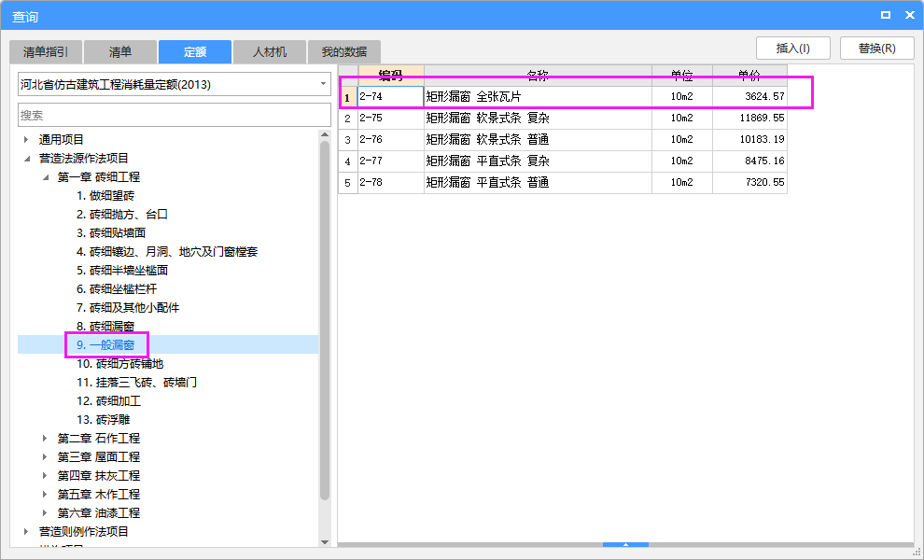Expand 营造则例作法项目 node
The height and width of the screenshot is (560, 924).
(26, 532)
